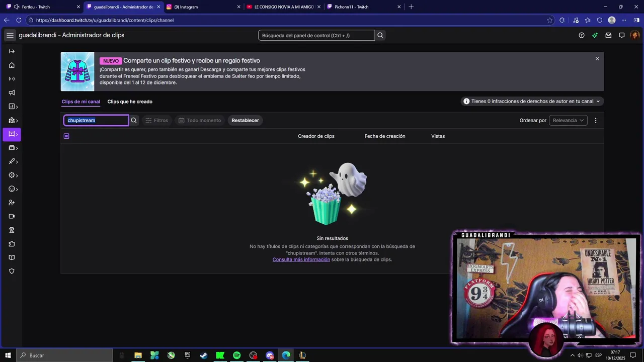Open the browser three-dot settings menu
644x362 pixels.
point(624,20)
